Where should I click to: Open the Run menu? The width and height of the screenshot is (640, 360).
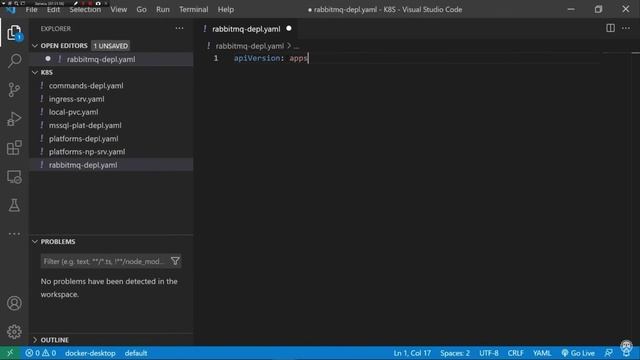[x=162, y=9]
